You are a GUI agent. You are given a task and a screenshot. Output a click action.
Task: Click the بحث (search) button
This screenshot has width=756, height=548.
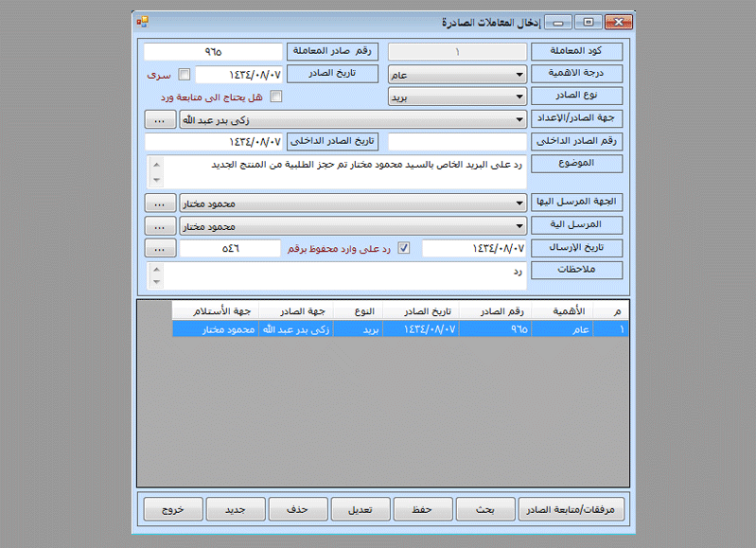[485, 509]
